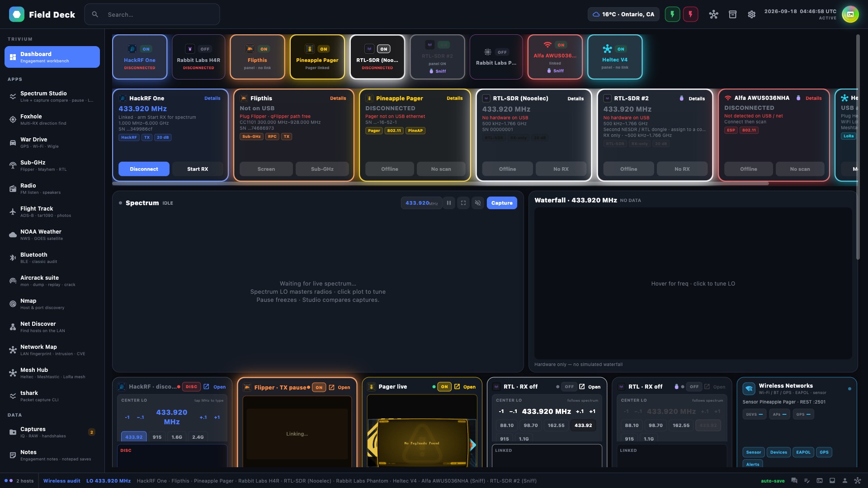
Task: Open NOAA Weather app
Action: [x=52, y=235]
